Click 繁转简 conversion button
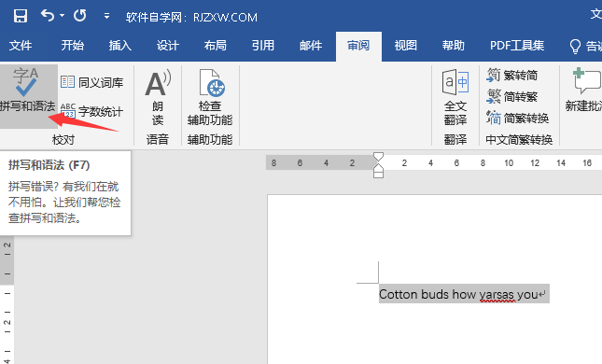The height and width of the screenshot is (364, 602). tap(512, 76)
